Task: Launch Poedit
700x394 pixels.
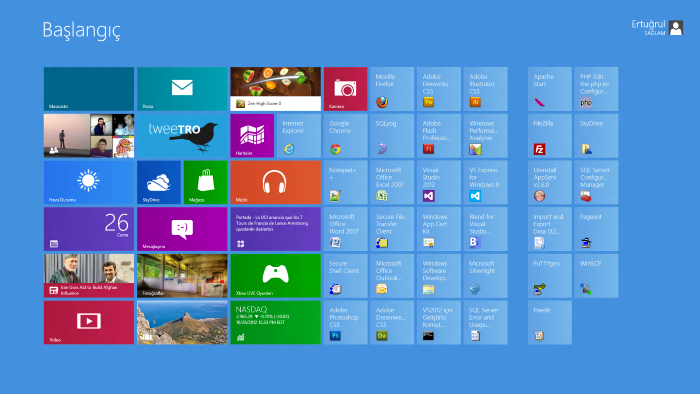Action: (x=550, y=323)
